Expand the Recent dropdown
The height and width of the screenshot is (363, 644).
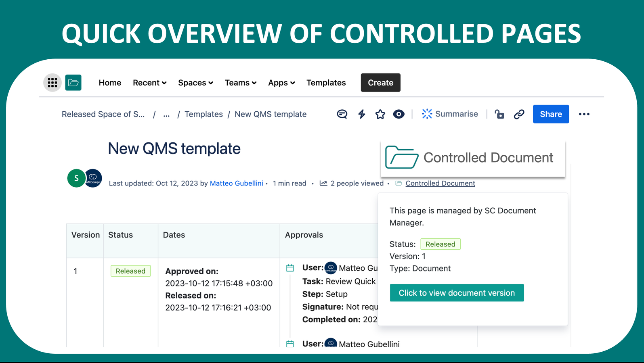pos(150,83)
